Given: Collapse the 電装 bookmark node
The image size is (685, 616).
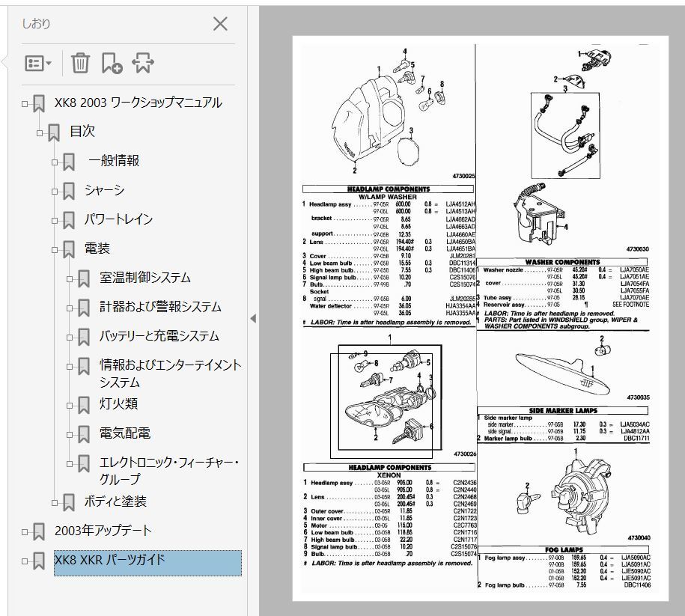Looking at the screenshot, I should click(x=54, y=250).
